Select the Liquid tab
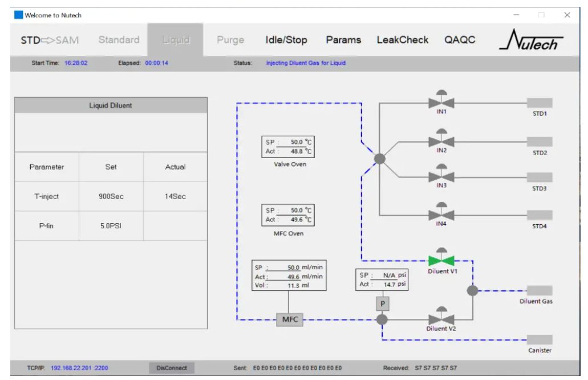 (x=176, y=40)
